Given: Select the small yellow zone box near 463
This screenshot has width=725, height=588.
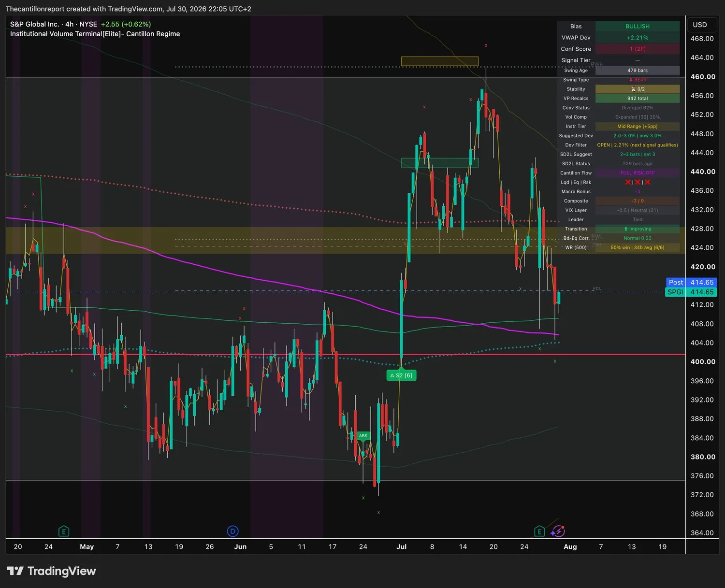Looking at the screenshot, I should [x=440, y=61].
